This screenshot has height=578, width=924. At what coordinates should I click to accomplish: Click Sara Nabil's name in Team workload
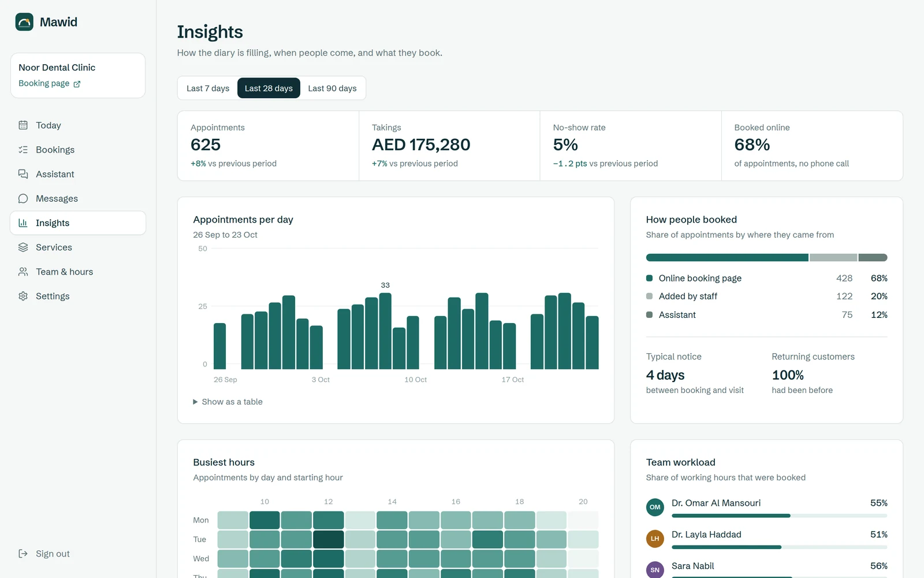[693, 566]
